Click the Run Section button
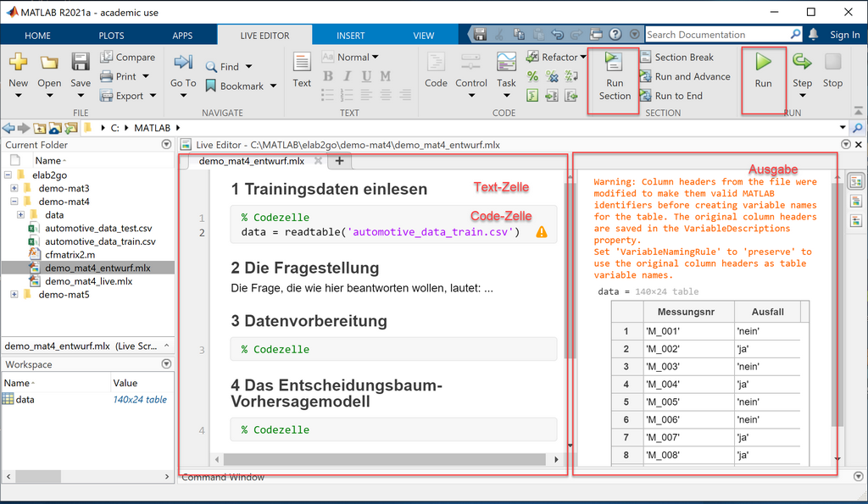This screenshot has height=504, width=868. [x=614, y=76]
